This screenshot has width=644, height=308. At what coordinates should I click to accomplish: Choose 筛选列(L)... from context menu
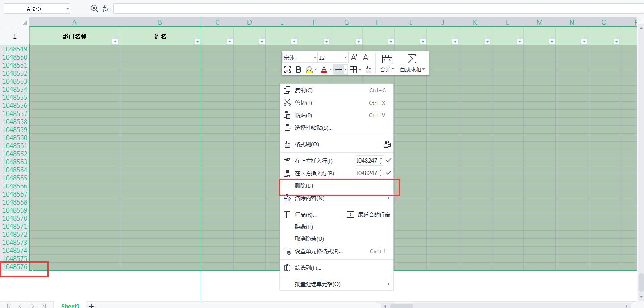coord(337,268)
